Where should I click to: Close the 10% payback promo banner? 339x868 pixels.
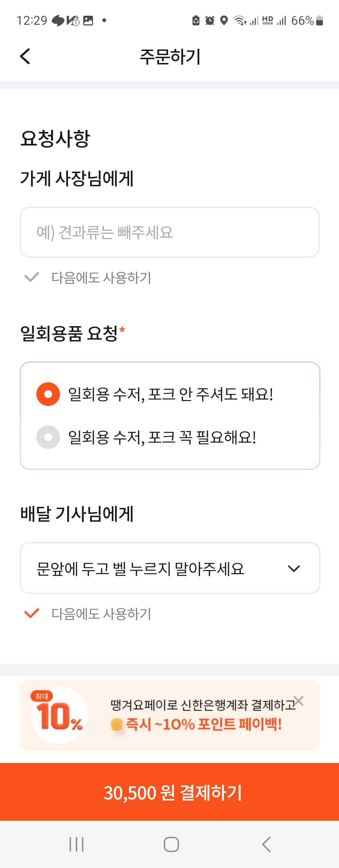(298, 700)
